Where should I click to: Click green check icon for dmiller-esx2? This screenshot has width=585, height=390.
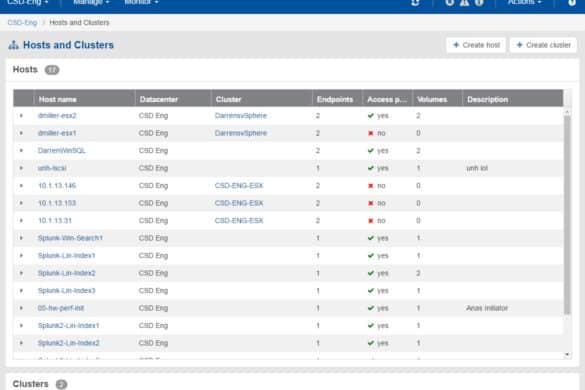370,116
